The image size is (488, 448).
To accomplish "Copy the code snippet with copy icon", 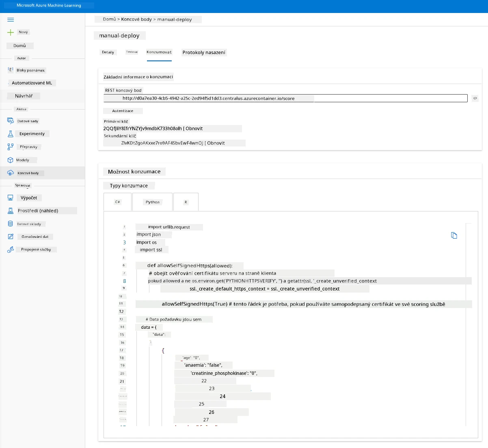I will pos(454,235).
